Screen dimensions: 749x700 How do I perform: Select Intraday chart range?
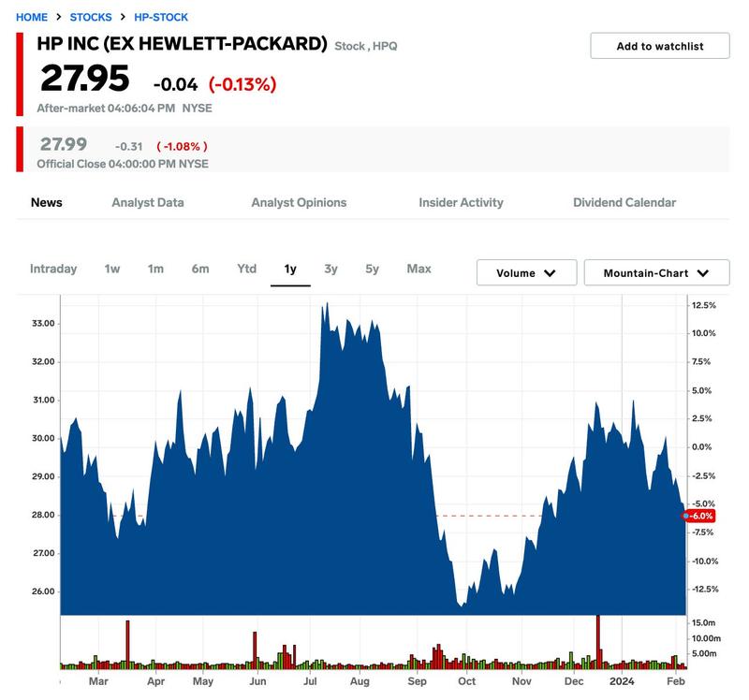tap(53, 269)
